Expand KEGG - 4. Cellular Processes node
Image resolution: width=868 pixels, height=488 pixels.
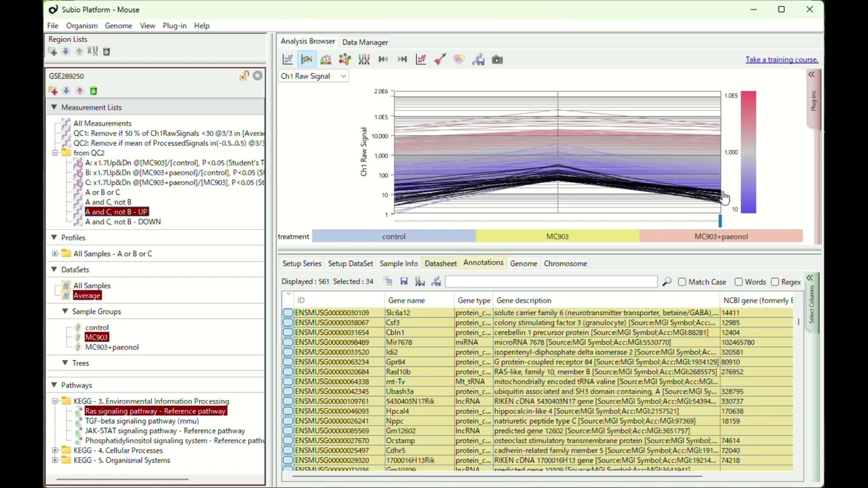55,451
